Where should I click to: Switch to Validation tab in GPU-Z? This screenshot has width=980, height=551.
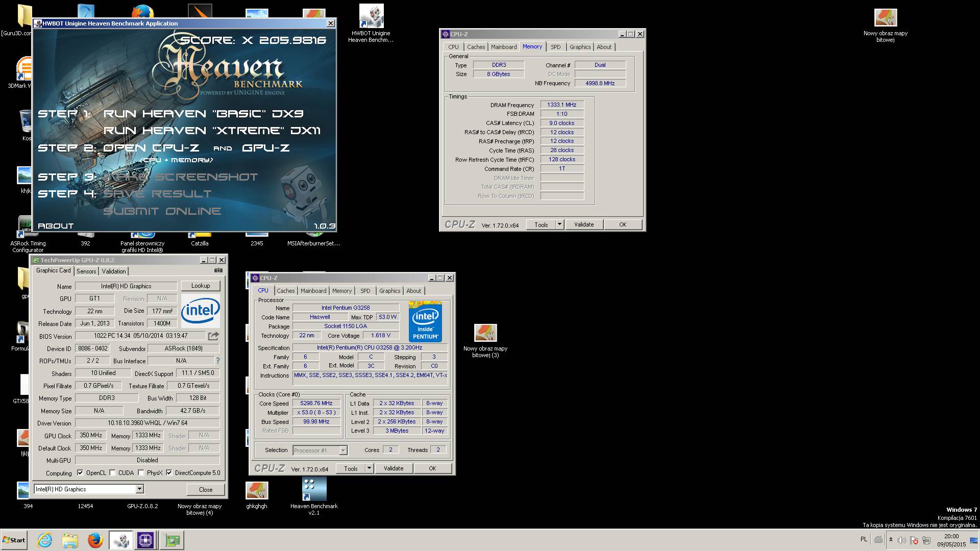click(113, 271)
